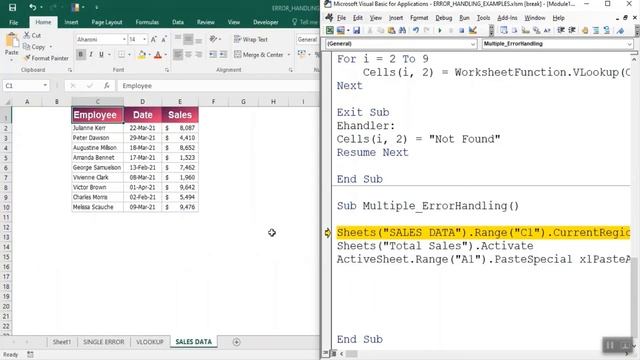Viewport: 640px width, 360px height.
Task: Toggle Bold formatting in Excel ribbon
Action: (80, 54)
